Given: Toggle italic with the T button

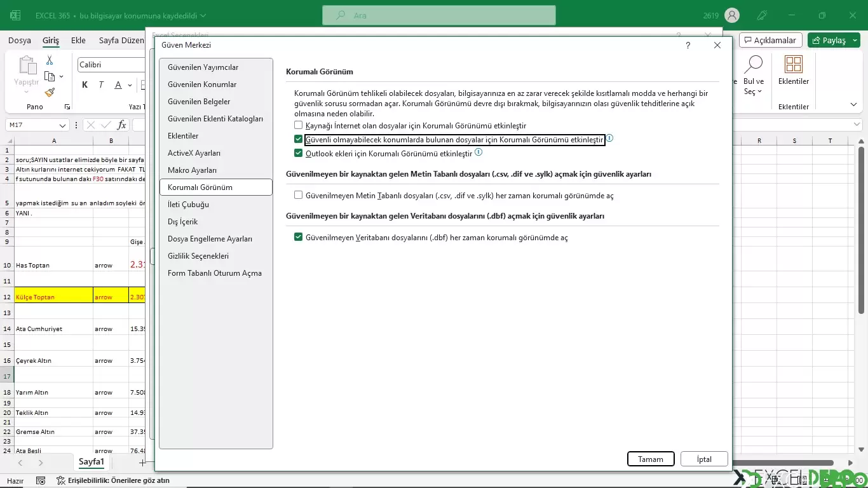Looking at the screenshot, I should (101, 85).
